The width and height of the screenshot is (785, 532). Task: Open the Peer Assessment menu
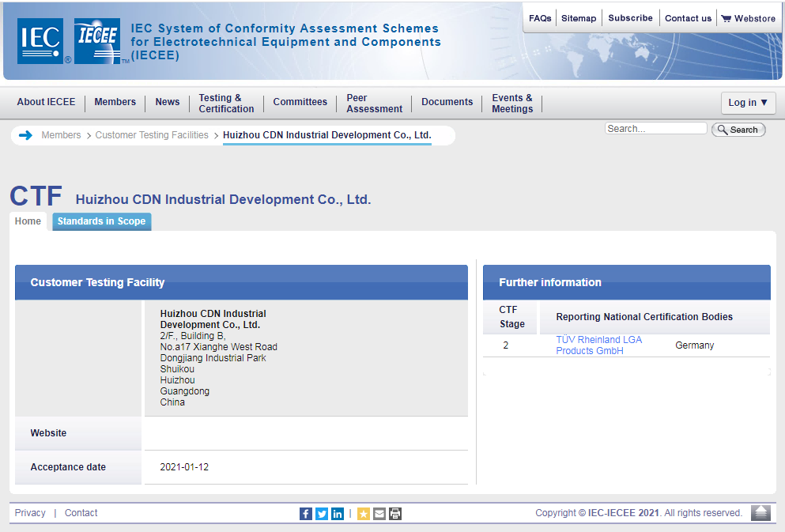(374, 103)
